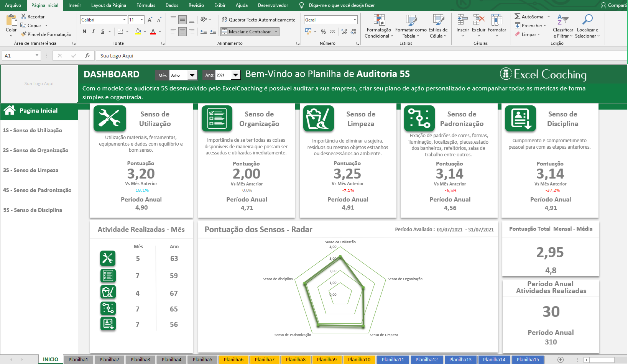Image resolution: width=628 pixels, height=364 pixels.
Task: Toggle italic formatting in Fonte group
Action: click(93, 31)
